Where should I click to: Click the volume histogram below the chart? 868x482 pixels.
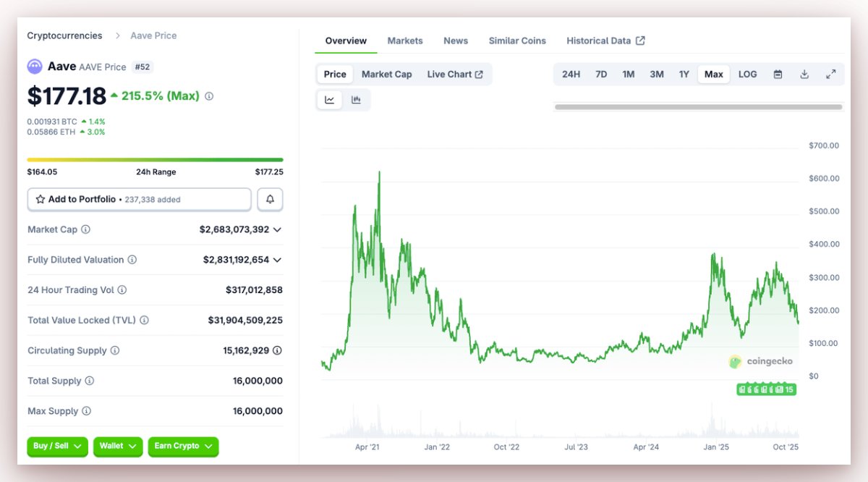pyautogui.click(x=559, y=421)
